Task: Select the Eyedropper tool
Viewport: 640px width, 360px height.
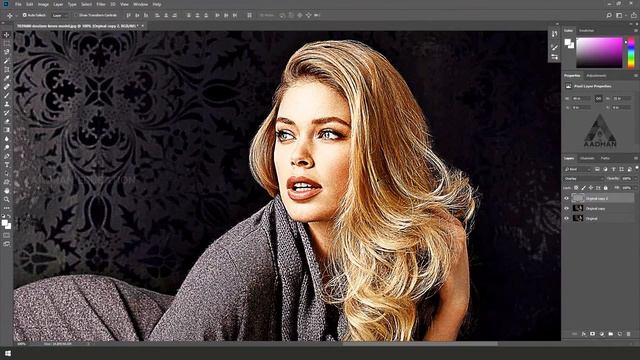Action: 7,78
